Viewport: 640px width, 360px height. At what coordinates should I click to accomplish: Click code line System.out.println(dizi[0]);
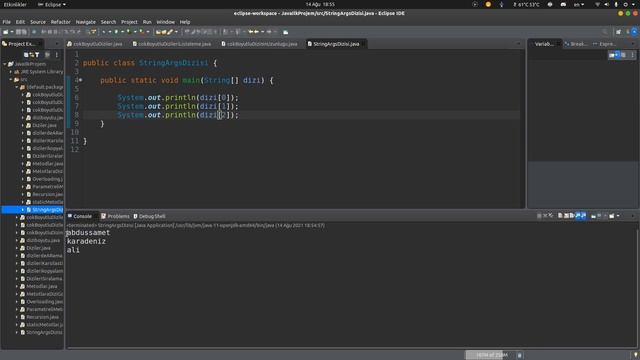(178, 98)
